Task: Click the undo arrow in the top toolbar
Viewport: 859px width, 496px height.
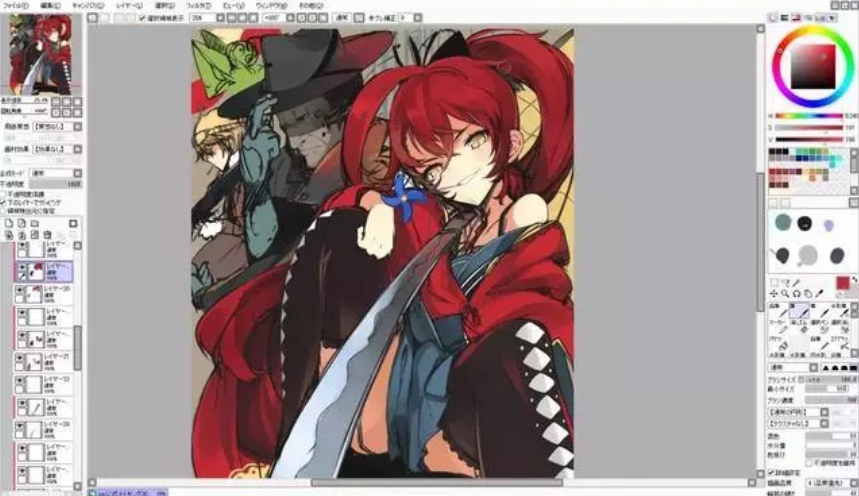Action: click(93, 18)
